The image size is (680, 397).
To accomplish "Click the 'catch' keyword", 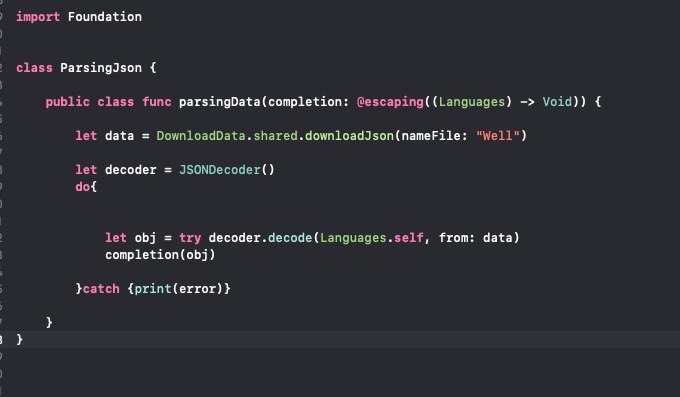I will click(x=101, y=289).
